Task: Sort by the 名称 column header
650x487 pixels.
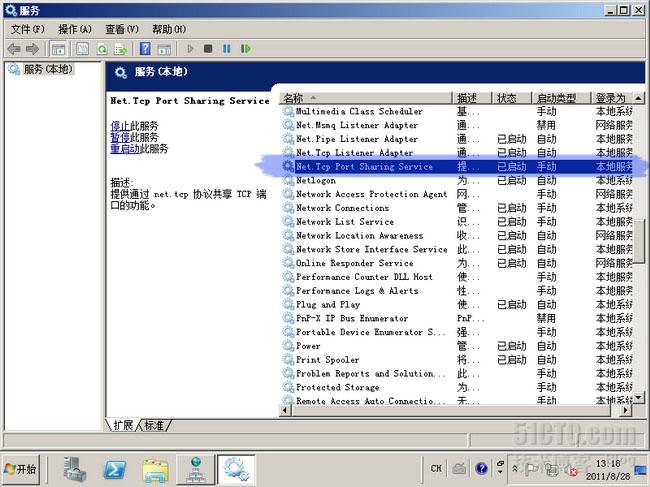Action: [x=366, y=98]
